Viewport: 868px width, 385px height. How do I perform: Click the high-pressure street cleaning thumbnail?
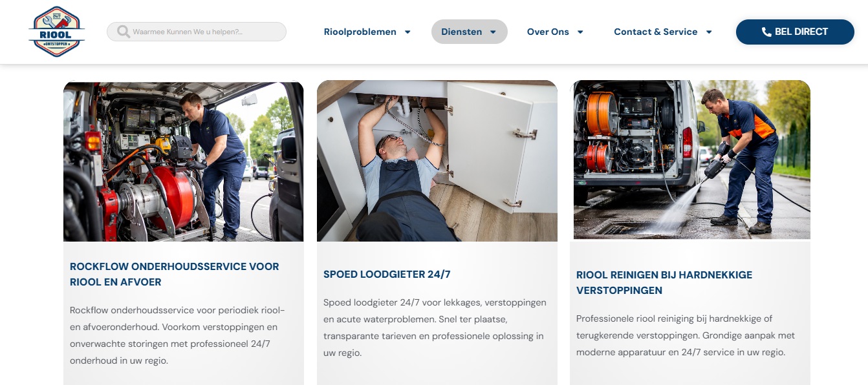tap(691, 160)
